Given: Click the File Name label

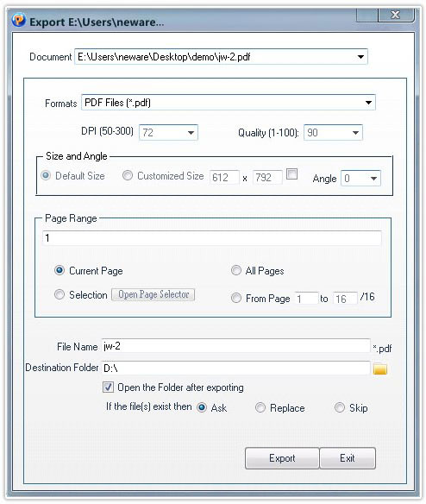Looking at the screenshot, I should point(77,347).
